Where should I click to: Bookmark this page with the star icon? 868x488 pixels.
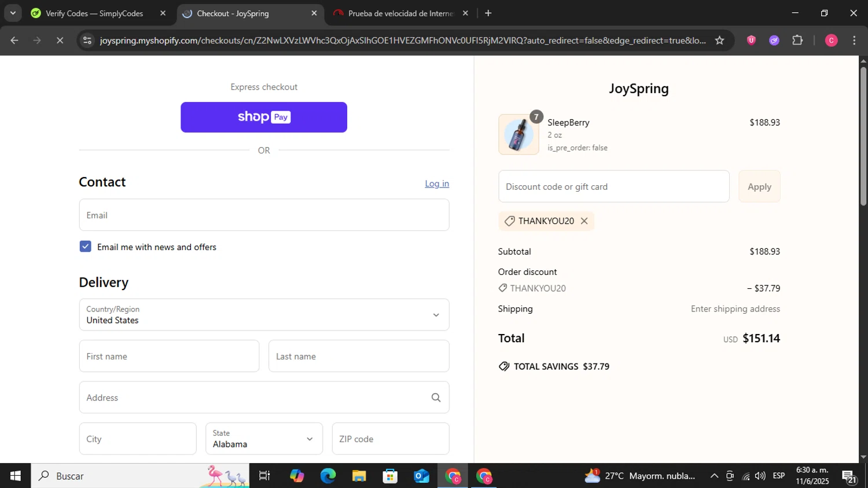pos(719,41)
